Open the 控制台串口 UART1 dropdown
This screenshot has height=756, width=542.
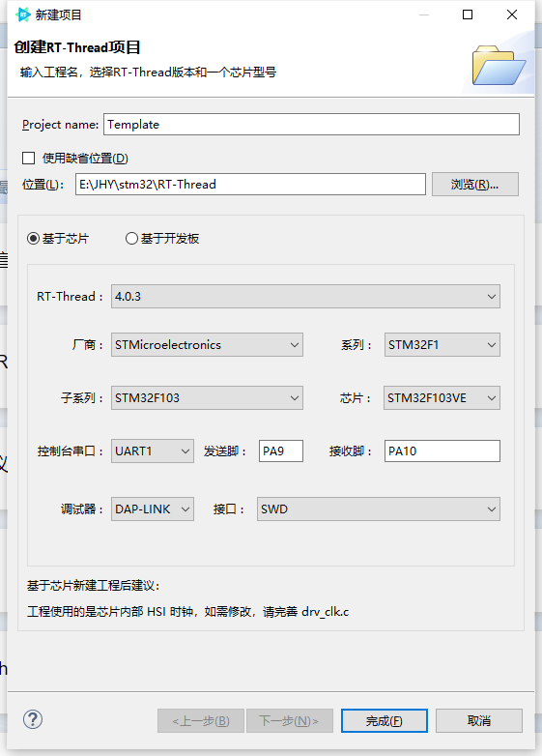pyautogui.click(x=153, y=451)
